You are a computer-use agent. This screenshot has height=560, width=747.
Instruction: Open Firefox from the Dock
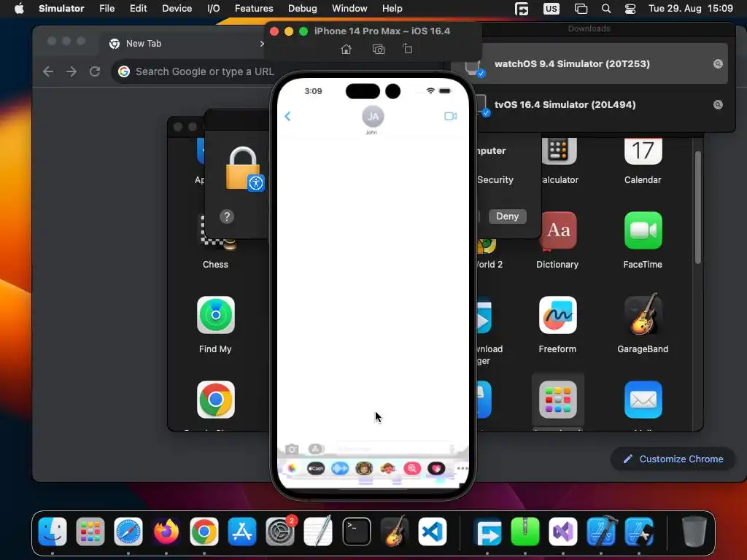pyautogui.click(x=166, y=532)
